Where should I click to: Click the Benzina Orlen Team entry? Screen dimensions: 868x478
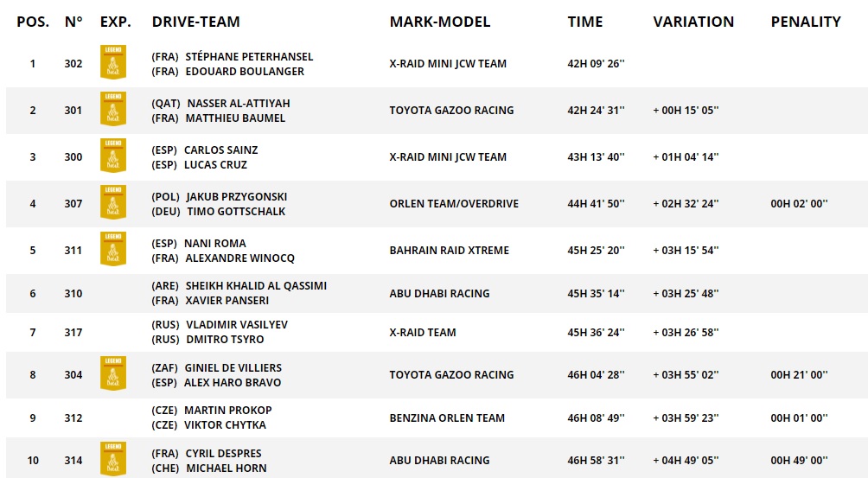(x=447, y=417)
